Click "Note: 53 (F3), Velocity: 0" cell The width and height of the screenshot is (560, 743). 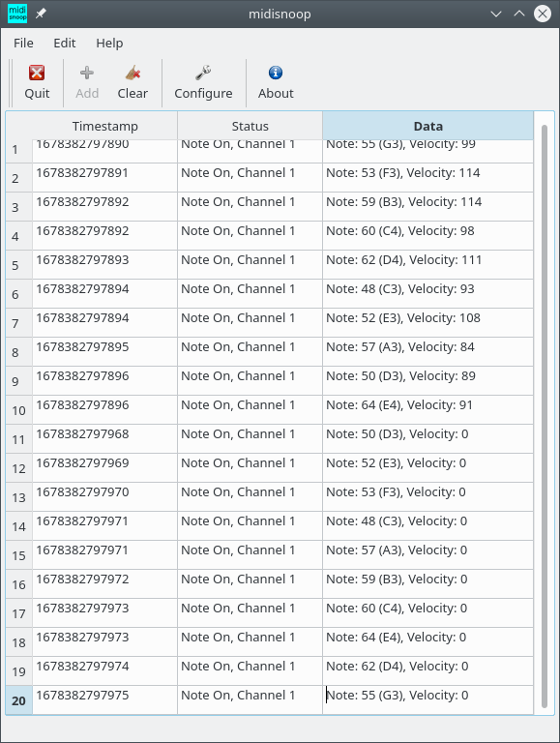tap(427, 497)
